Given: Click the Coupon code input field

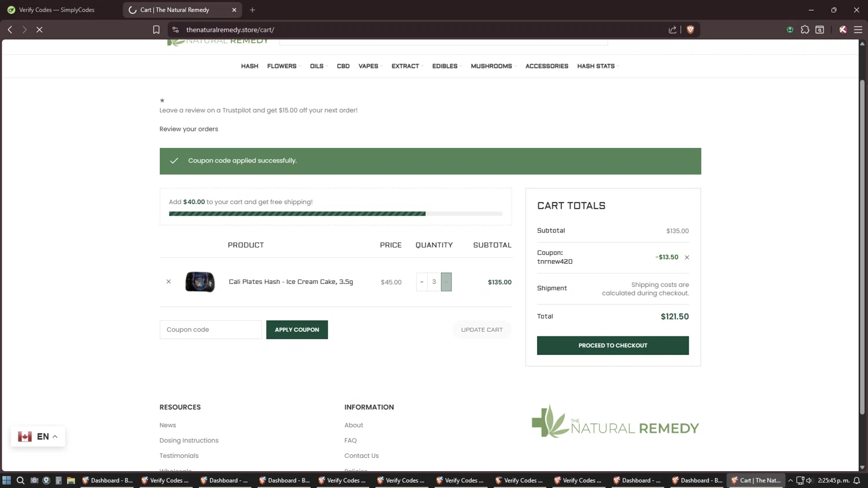Looking at the screenshot, I should point(211,330).
